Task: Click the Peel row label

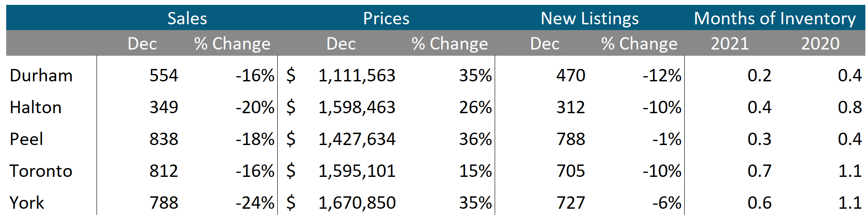Action: [x=27, y=139]
